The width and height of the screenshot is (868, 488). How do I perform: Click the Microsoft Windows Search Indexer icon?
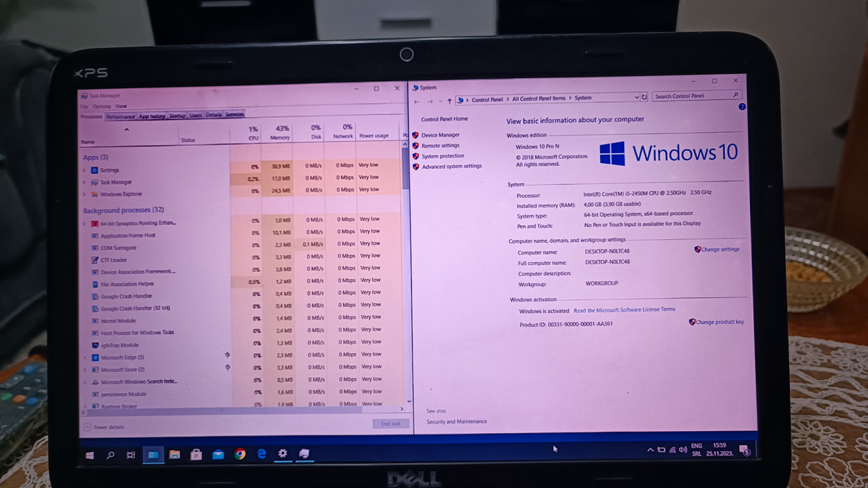pos(94,382)
